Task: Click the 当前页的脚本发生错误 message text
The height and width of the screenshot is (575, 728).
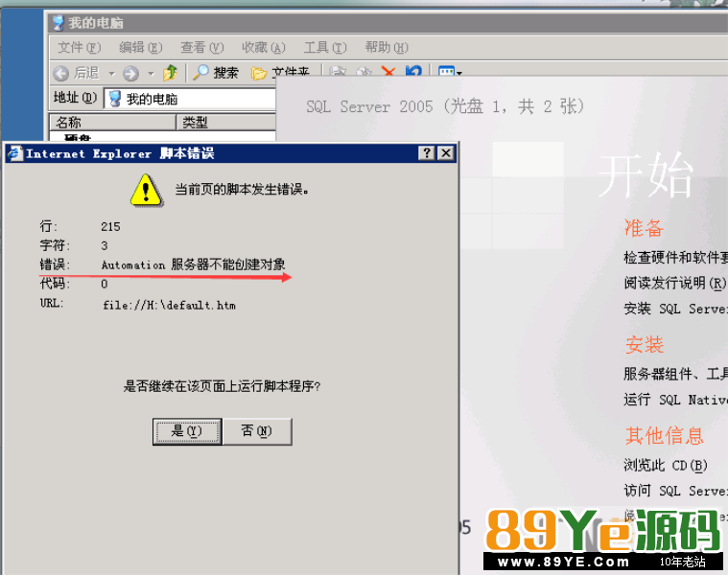Action: (x=242, y=189)
